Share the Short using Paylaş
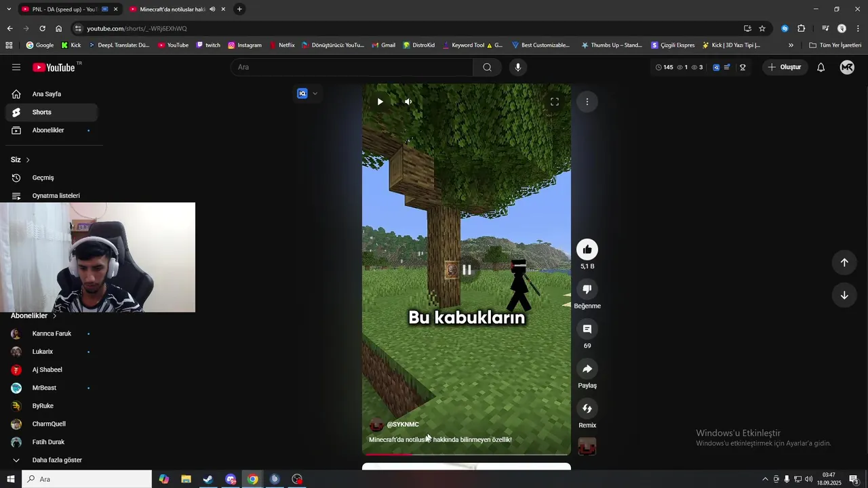The width and height of the screenshot is (868, 488). [x=587, y=369]
